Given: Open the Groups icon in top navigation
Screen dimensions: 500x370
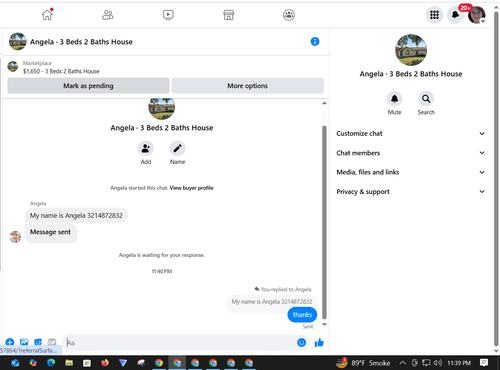Looking at the screenshot, I should (x=289, y=15).
